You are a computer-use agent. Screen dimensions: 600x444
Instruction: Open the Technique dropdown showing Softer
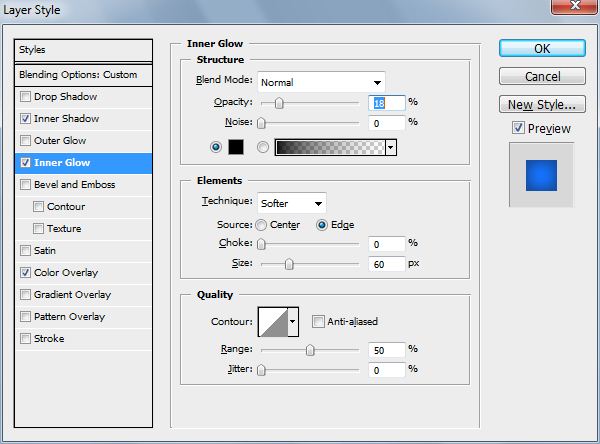pyautogui.click(x=292, y=203)
